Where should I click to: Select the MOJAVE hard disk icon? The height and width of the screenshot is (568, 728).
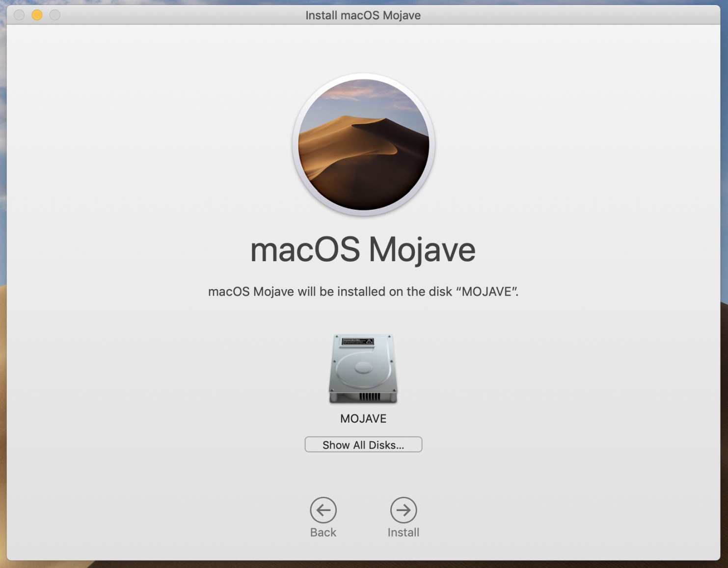pos(363,369)
